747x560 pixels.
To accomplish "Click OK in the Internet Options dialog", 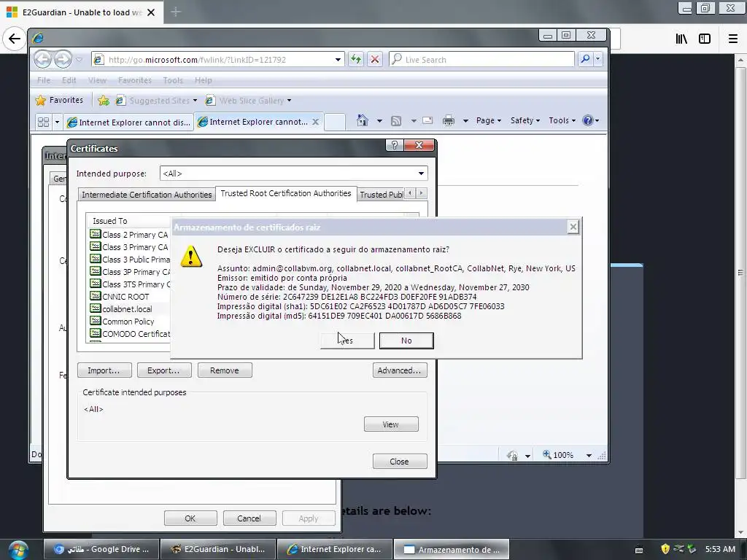I will (190, 518).
